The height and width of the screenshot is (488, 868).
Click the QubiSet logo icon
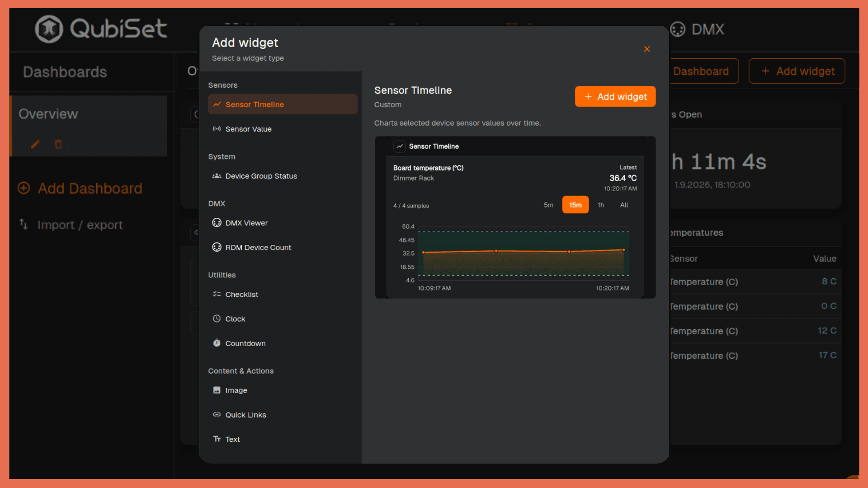(x=49, y=29)
